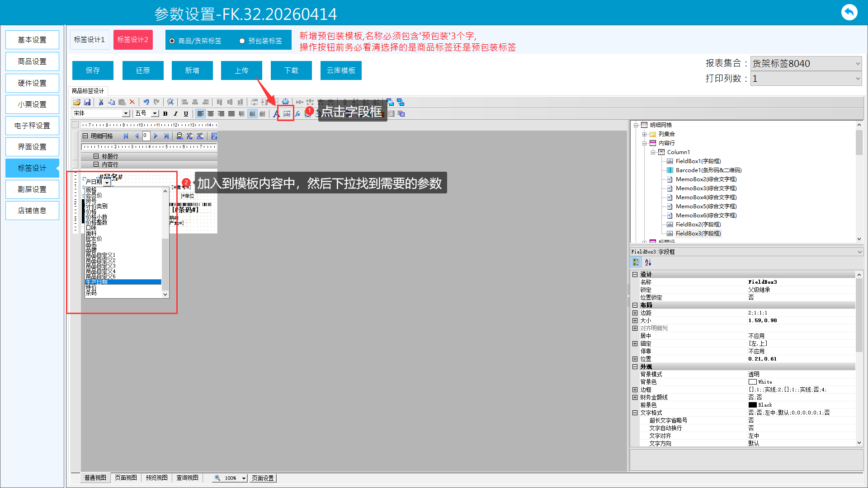
Task: Select 预包装标签 radio button
Action: (242, 41)
